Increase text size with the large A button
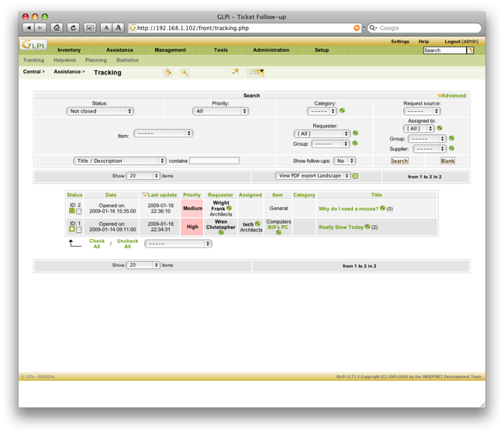 tap(119, 28)
